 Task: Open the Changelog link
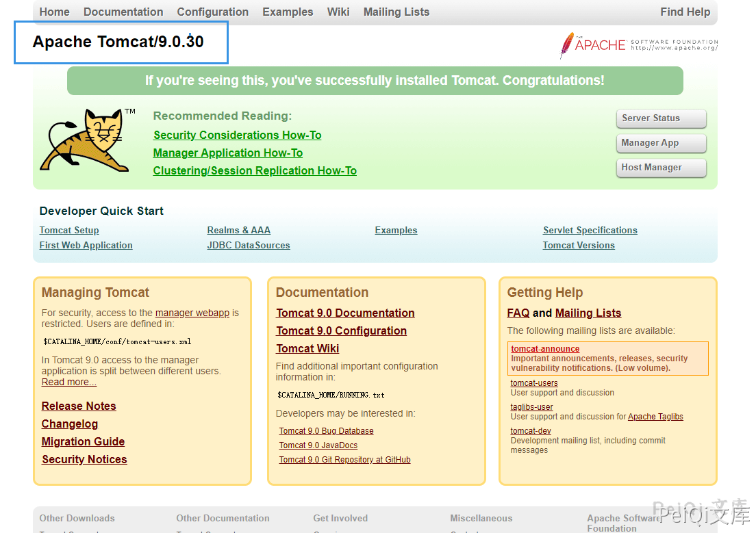click(x=69, y=424)
